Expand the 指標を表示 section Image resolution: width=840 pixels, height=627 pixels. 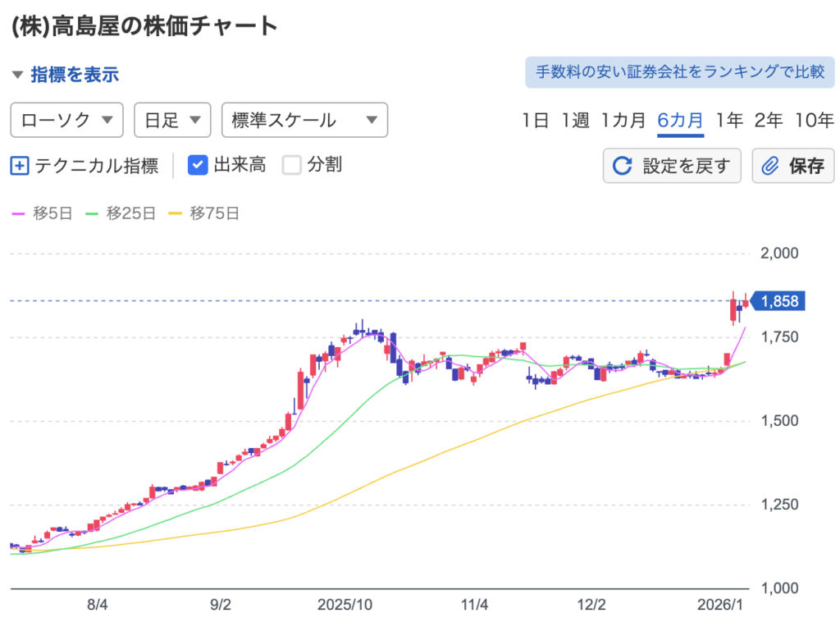pos(66,75)
